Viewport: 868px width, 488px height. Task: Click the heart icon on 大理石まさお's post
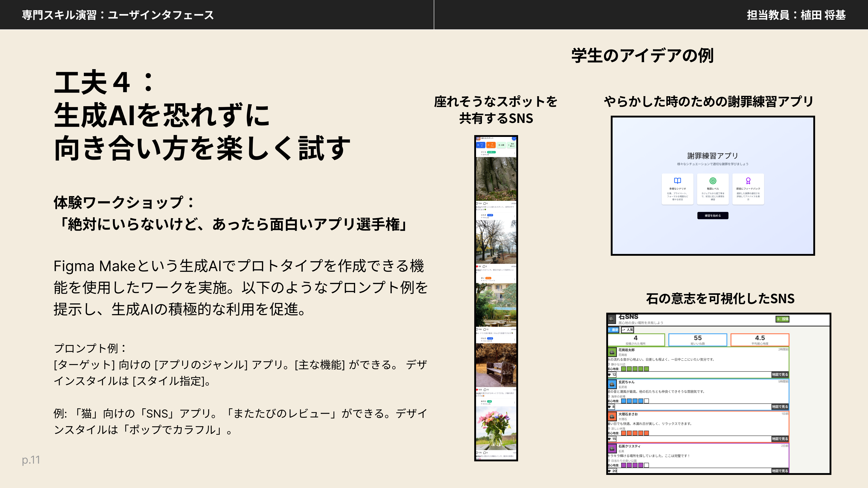tap(609, 439)
